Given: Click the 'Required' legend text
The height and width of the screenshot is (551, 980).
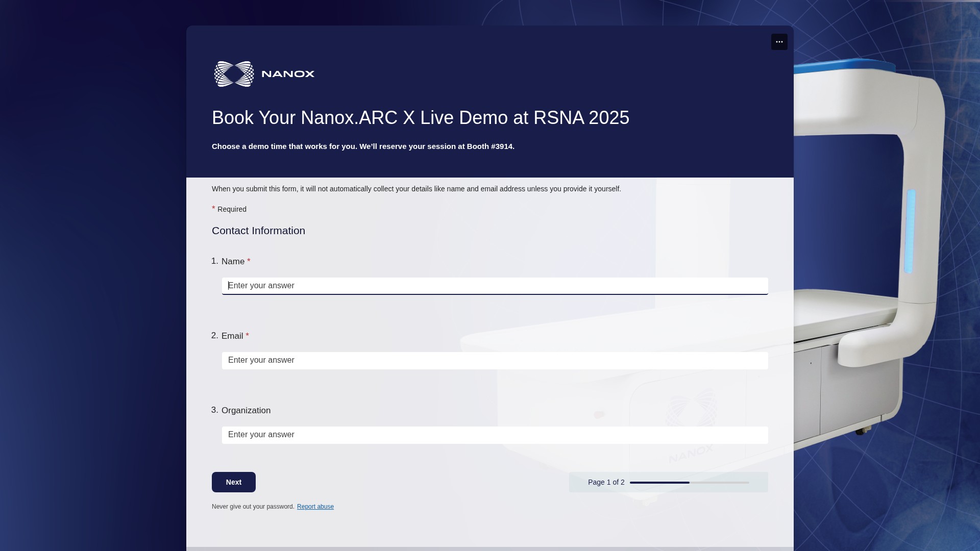Looking at the screenshot, I should point(232,209).
